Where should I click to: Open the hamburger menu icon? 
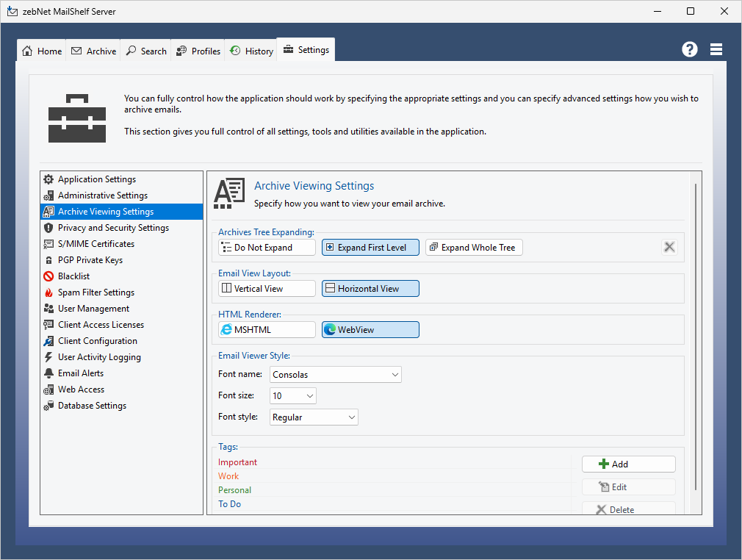716,49
